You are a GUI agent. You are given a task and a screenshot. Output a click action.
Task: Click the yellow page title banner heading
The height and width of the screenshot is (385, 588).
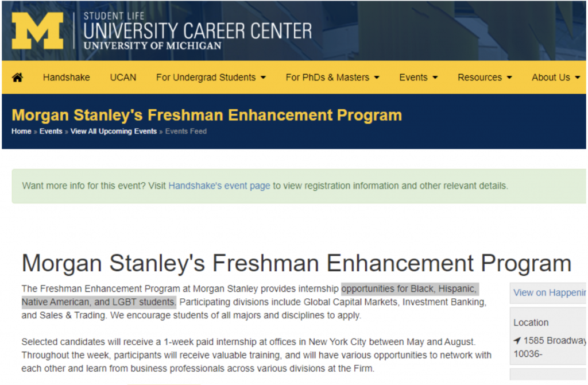point(207,115)
